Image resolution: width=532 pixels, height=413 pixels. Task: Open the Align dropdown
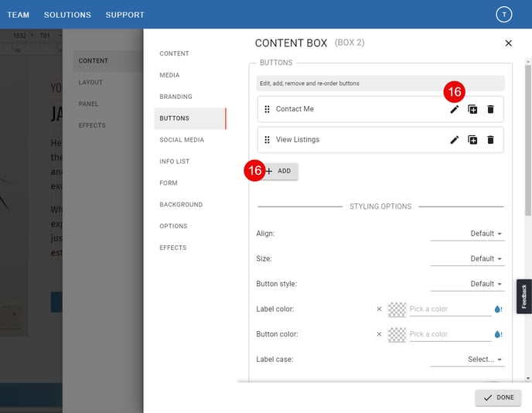pos(467,234)
